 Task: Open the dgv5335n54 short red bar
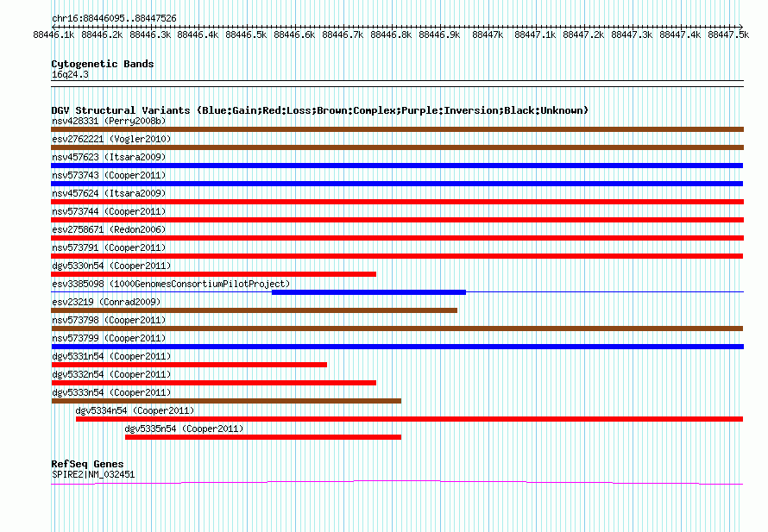[263, 437]
